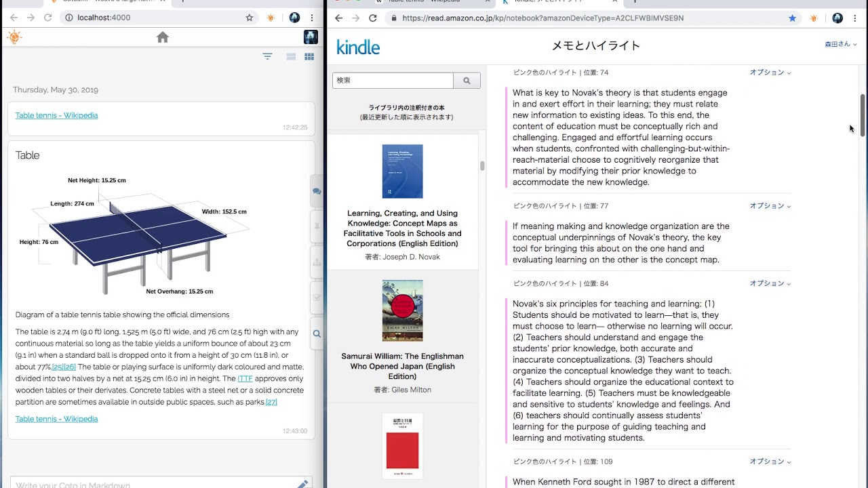868x488 pixels.
Task: Click the Thursday, May 30, 2019 date header
Action: click(56, 89)
